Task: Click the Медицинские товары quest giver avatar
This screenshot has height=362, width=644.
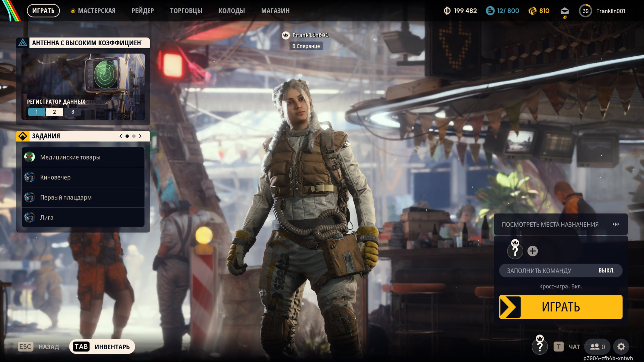Action: 30,157
